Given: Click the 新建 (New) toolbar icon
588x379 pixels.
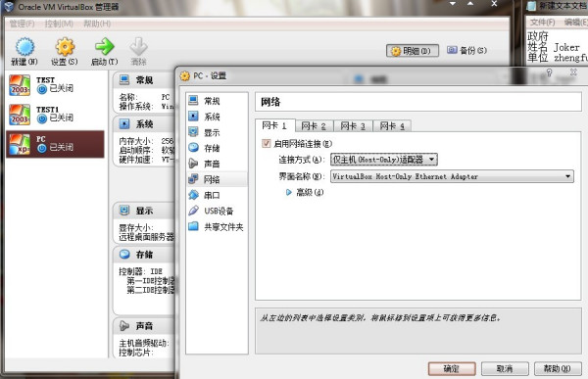Looking at the screenshot, I should point(25,47).
